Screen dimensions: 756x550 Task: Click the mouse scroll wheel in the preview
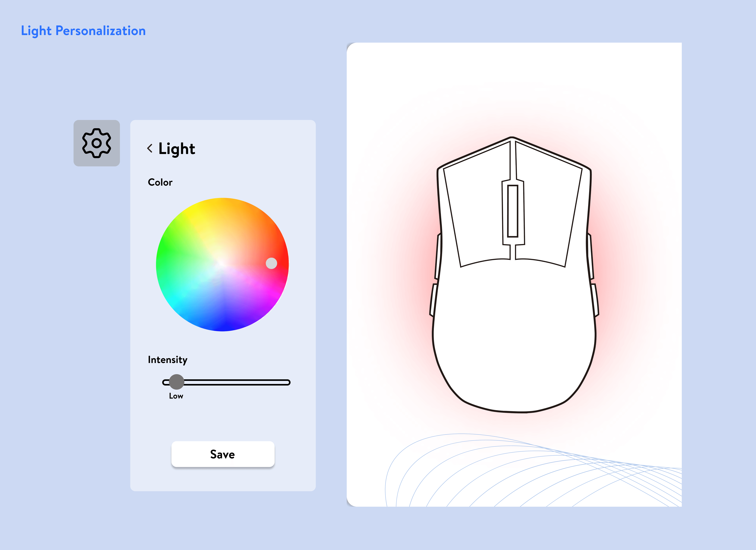click(513, 211)
